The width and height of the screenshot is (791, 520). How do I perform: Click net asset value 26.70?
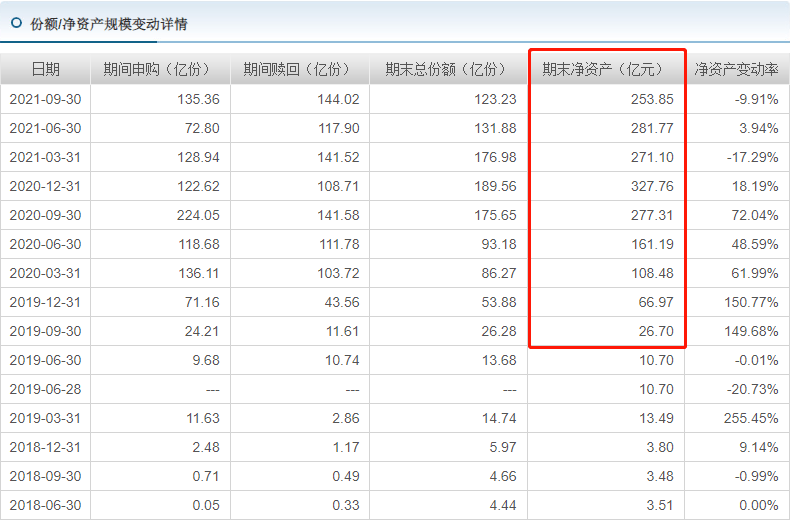(x=656, y=331)
